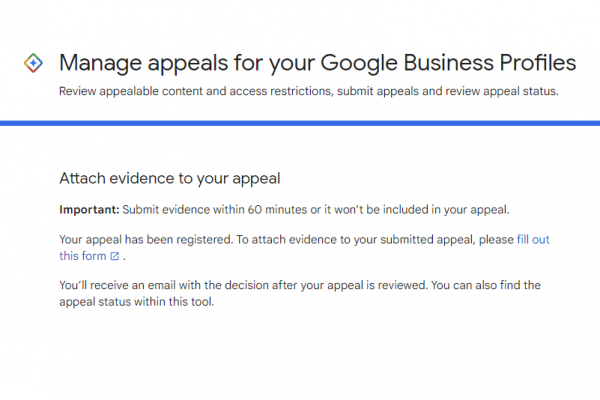Viewport: 600px width, 400px height.
Task: Click the "this form" link text
Action: point(83,257)
